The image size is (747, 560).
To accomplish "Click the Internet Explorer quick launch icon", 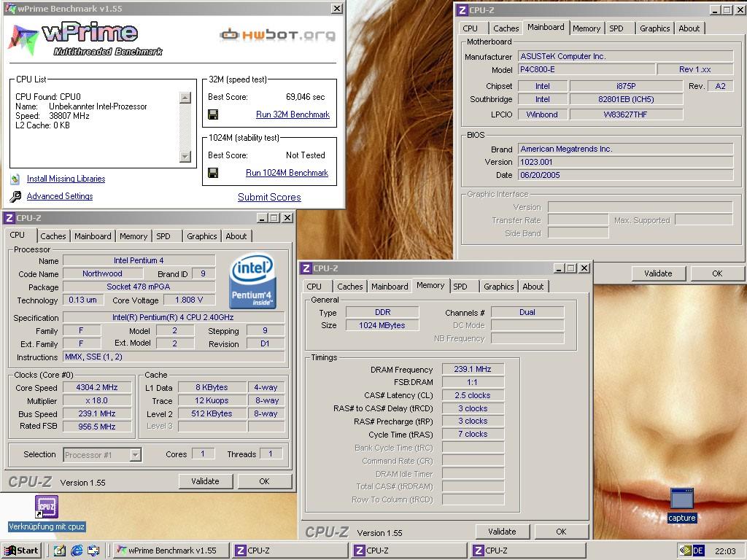I will coord(76,551).
